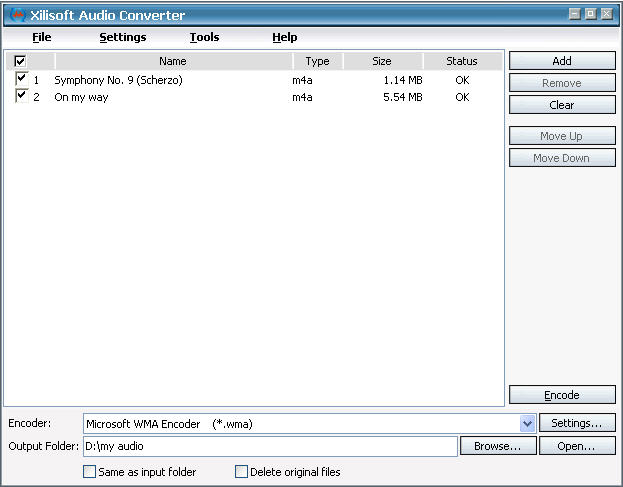Close the Xilisoft Audio Converter window
Viewport: 623px width, 487px height.
coord(607,14)
